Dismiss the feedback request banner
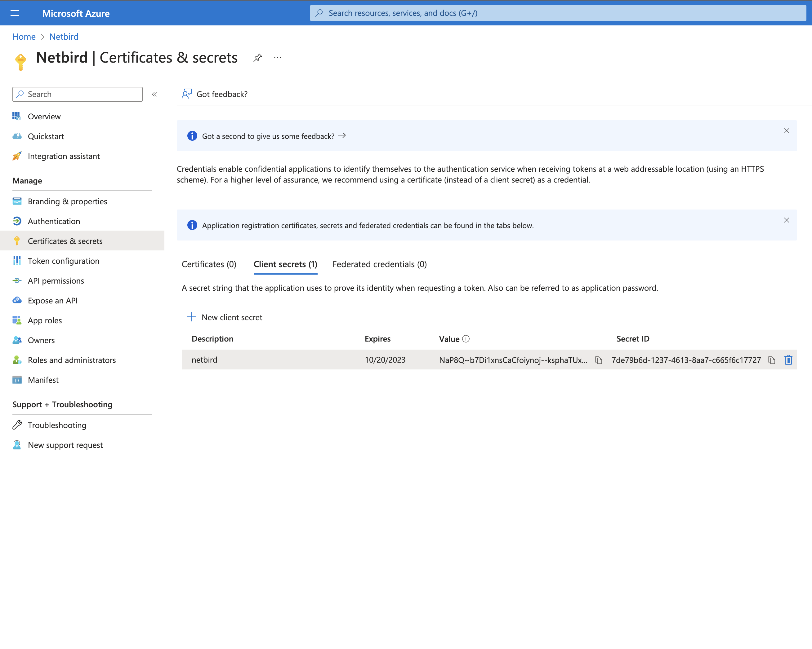 click(x=786, y=131)
